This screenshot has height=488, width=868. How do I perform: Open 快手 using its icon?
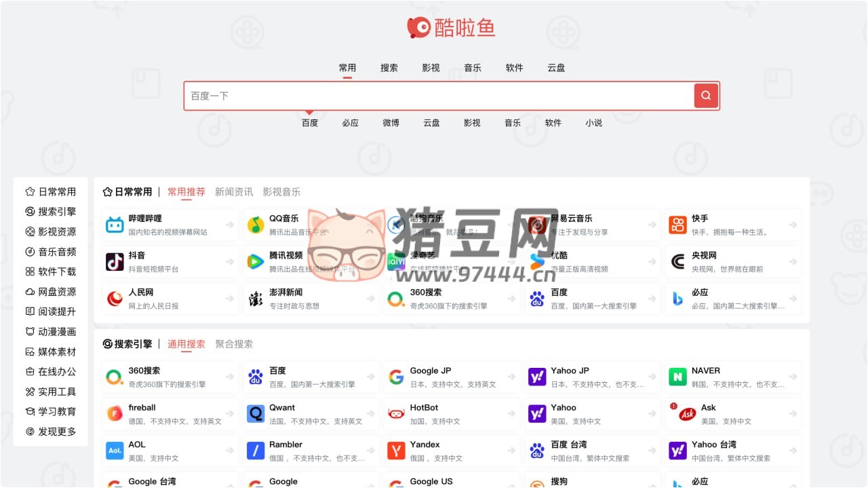tap(677, 225)
